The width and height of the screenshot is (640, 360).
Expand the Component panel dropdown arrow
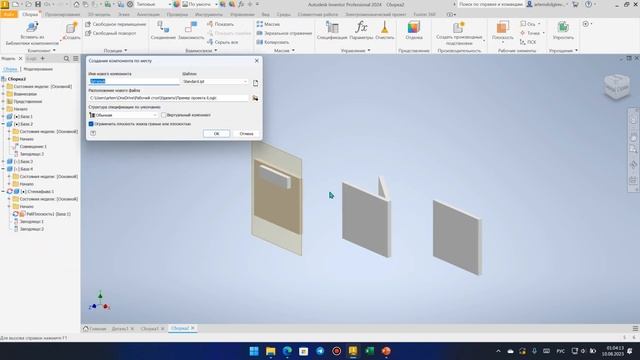tap(54, 51)
